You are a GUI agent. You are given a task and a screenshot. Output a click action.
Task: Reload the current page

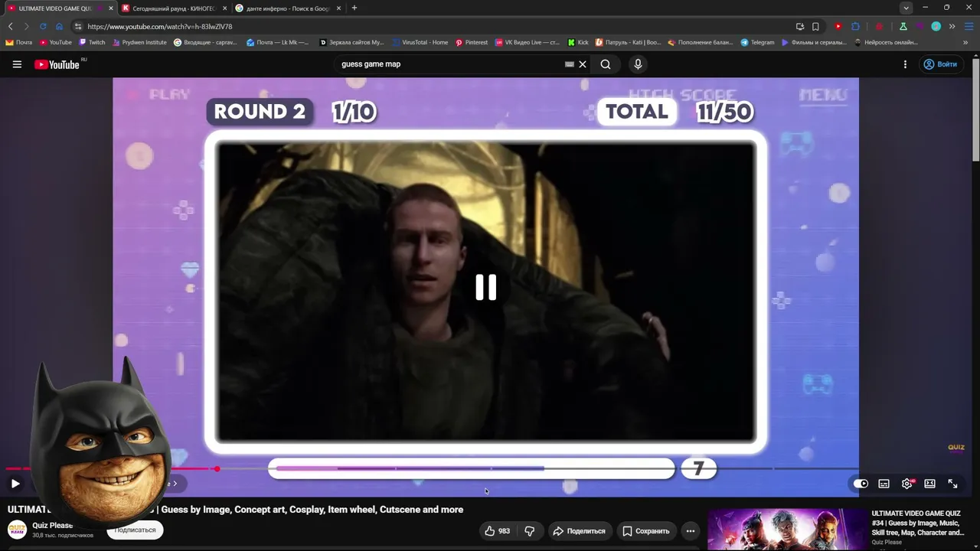coord(43,26)
